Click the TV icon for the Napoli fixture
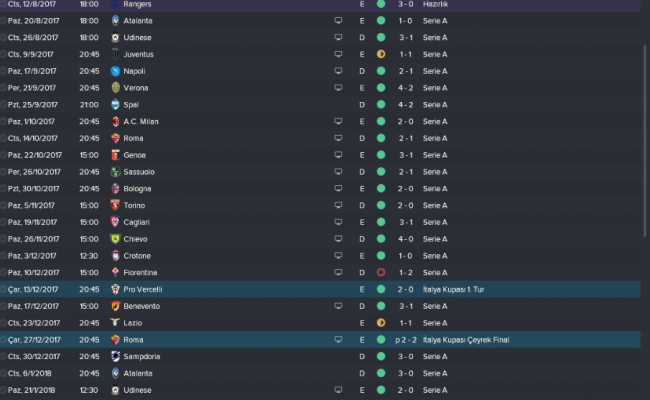 pyautogui.click(x=340, y=71)
